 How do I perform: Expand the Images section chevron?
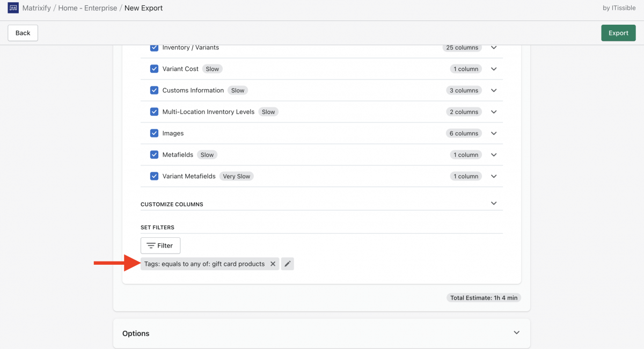point(493,133)
